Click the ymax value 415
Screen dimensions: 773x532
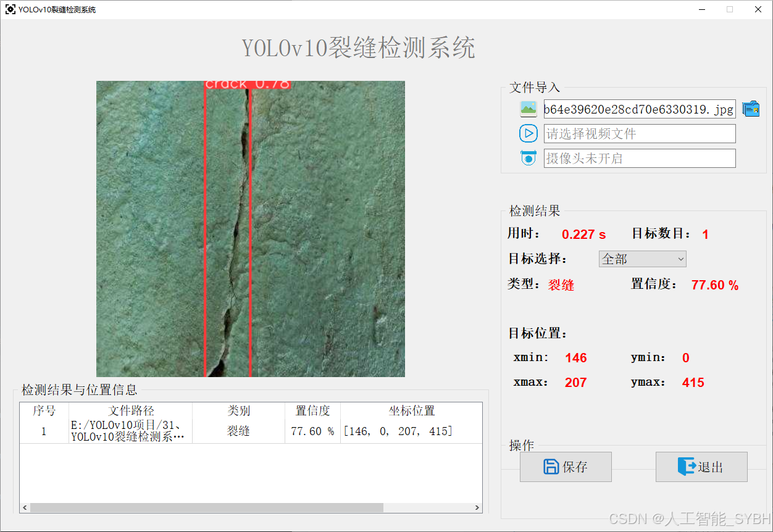[693, 383]
